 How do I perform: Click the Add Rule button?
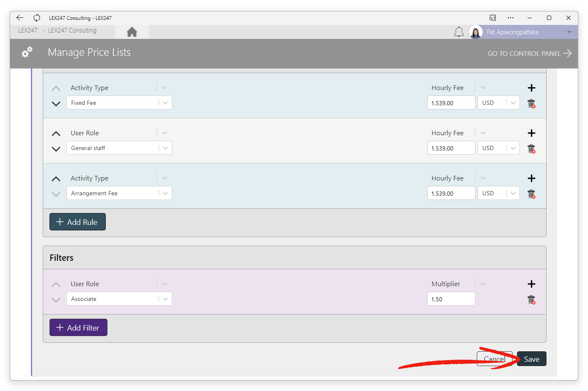point(77,222)
